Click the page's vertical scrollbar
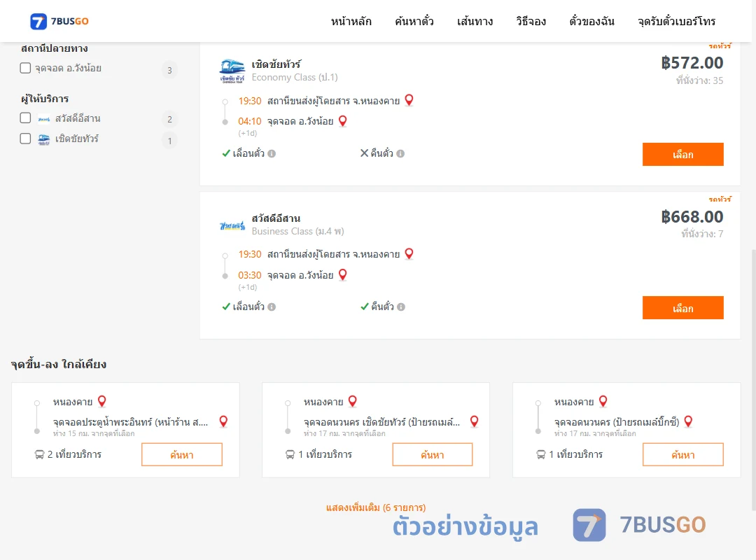 [x=753, y=379]
